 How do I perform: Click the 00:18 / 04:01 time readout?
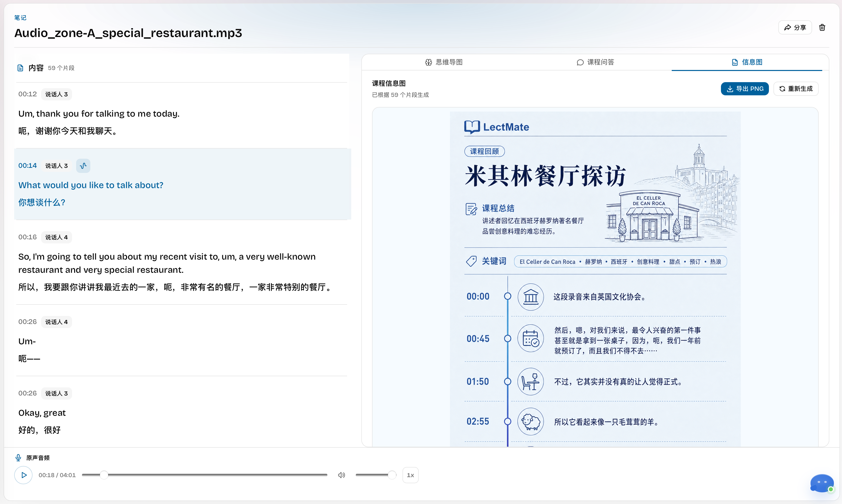tap(57, 475)
